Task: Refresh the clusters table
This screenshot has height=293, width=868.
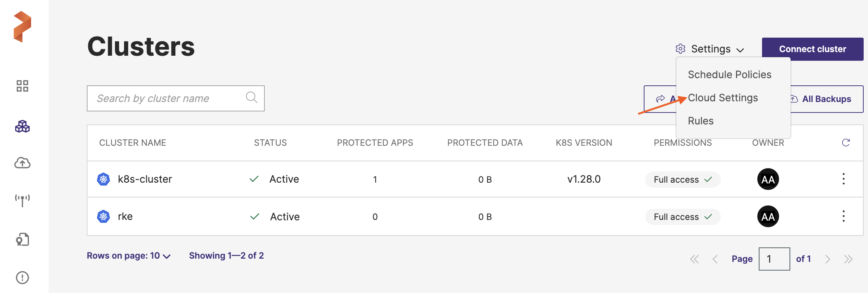Action: 846,143
